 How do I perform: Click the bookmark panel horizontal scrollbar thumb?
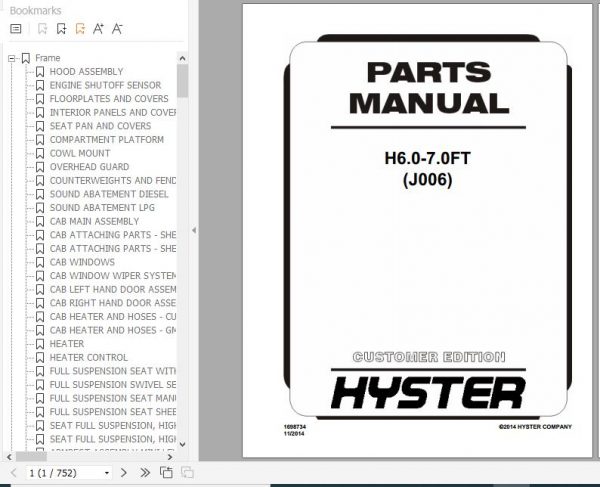(31, 457)
